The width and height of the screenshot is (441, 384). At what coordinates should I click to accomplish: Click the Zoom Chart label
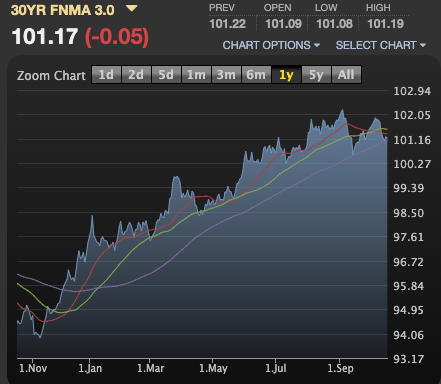[51, 76]
